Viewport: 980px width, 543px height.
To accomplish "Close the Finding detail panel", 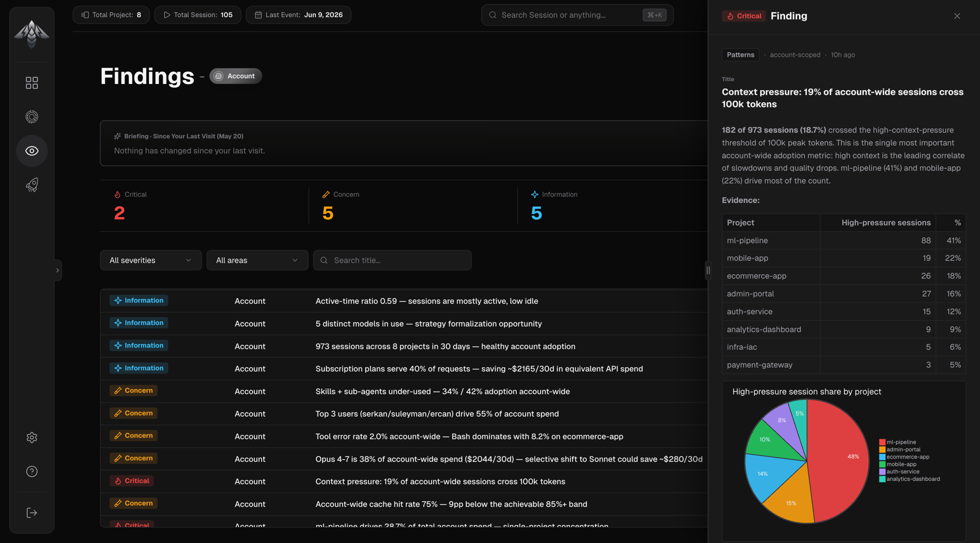I will coord(957,16).
